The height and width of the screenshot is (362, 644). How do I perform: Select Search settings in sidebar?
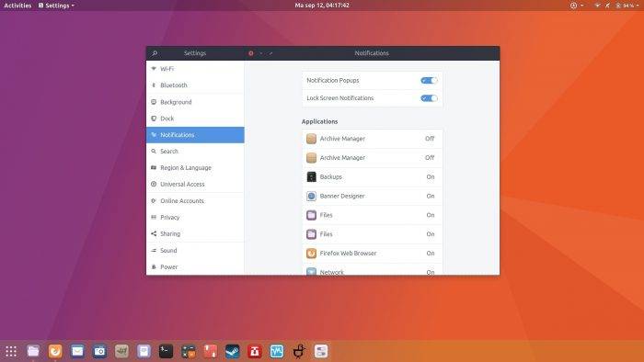pyautogui.click(x=195, y=152)
